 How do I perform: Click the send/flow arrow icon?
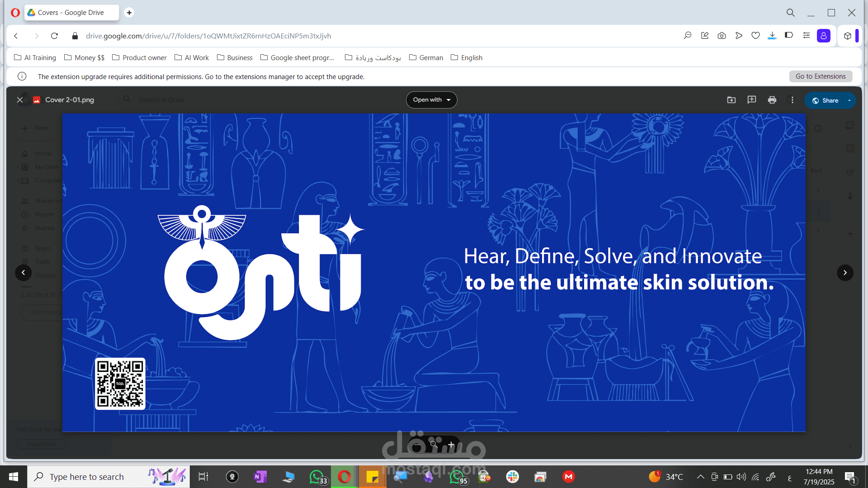(x=739, y=36)
